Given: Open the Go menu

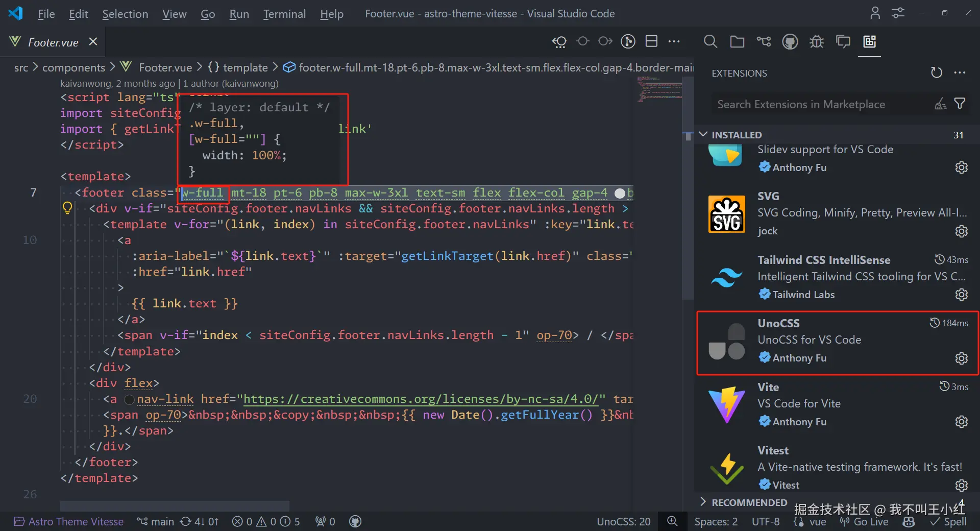Looking at the screenshot, I should pyautogui.click(x=208, y=14).
